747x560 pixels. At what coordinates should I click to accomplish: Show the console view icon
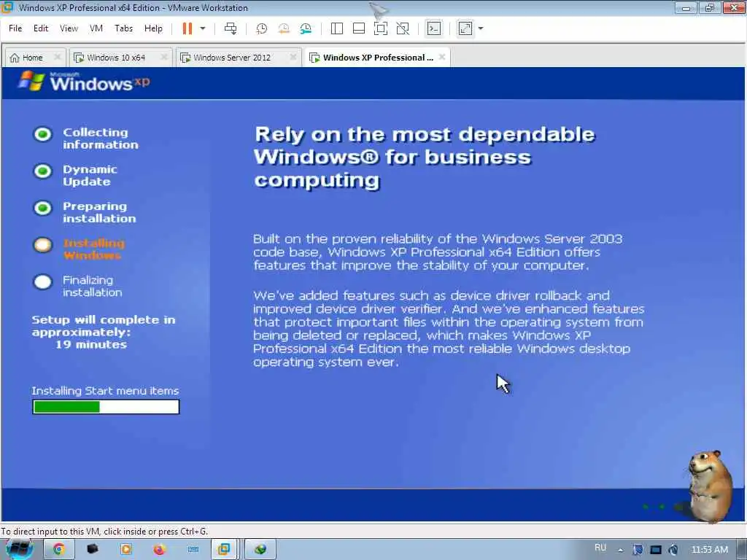pos(434,28)
